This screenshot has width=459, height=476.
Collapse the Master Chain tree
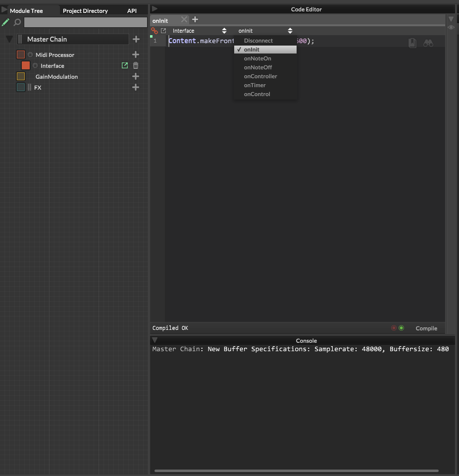click(x=9, y=39)
